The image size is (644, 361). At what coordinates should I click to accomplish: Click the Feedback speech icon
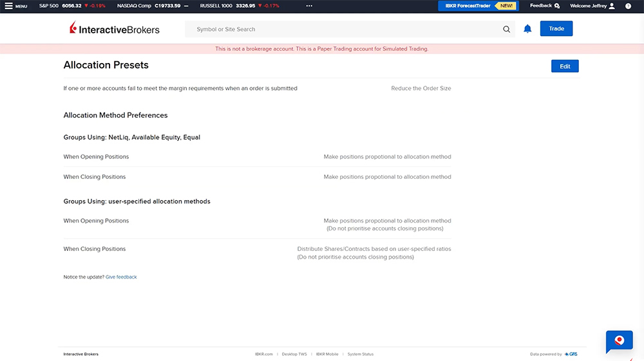[557, 6]
